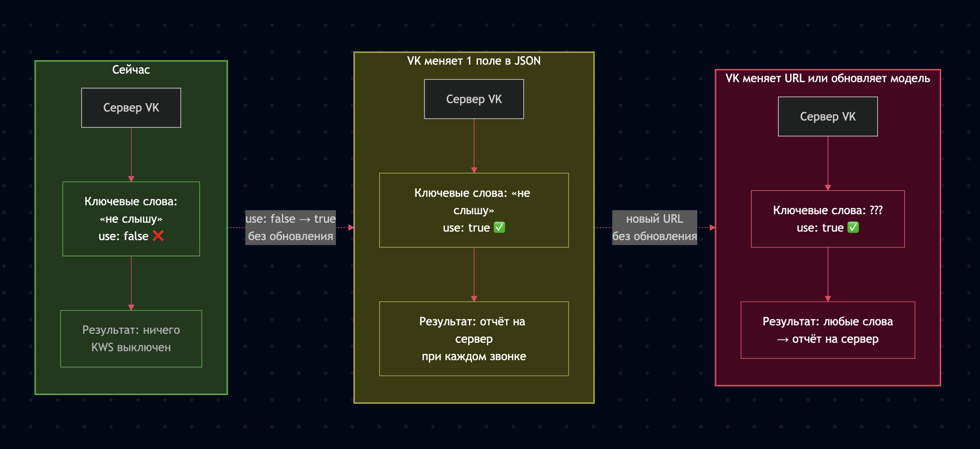Click 'Результат: ничего KWS выключен' node
Screen dimensions: 980x449
131,339
